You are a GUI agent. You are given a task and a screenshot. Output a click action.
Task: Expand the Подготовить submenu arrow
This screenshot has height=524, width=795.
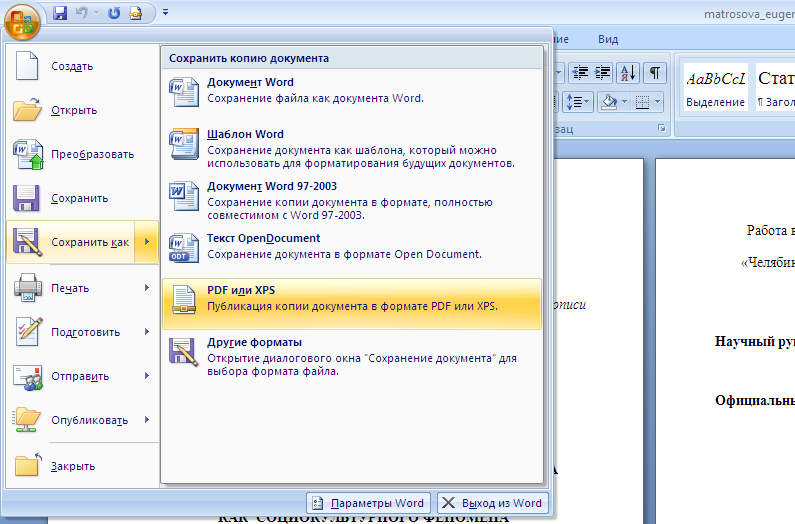click(147, 332)
